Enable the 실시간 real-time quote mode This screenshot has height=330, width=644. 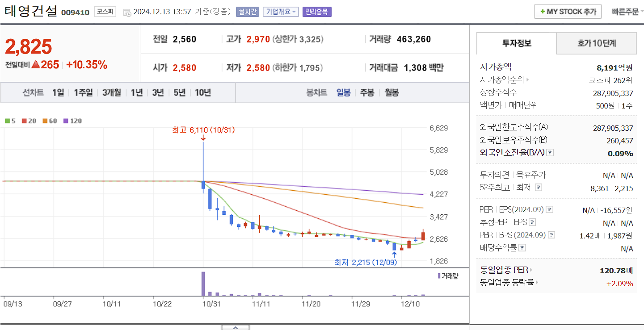248,12
